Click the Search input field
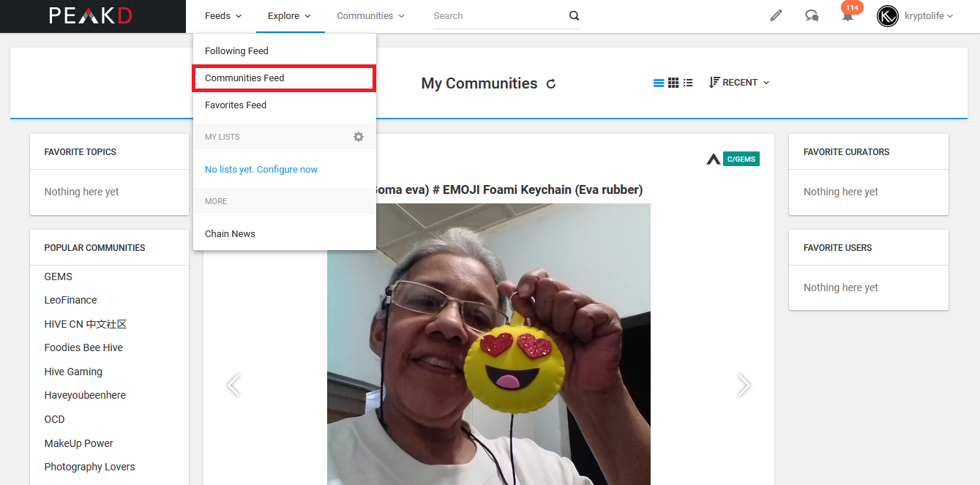 [489, 15]
